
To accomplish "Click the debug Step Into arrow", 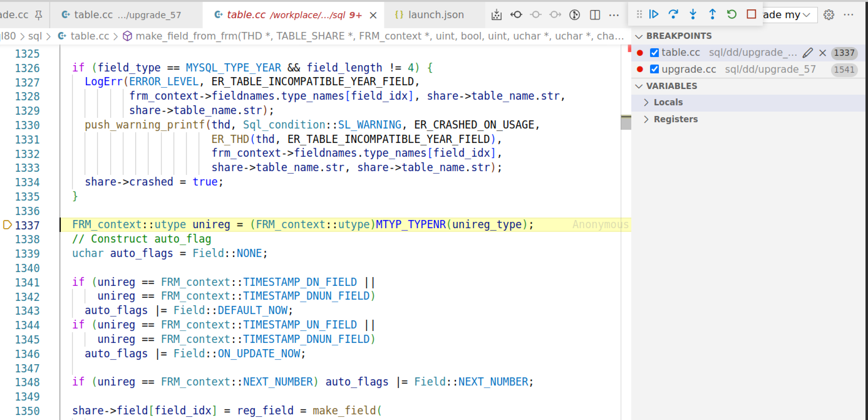I will (x=693, y=14).
